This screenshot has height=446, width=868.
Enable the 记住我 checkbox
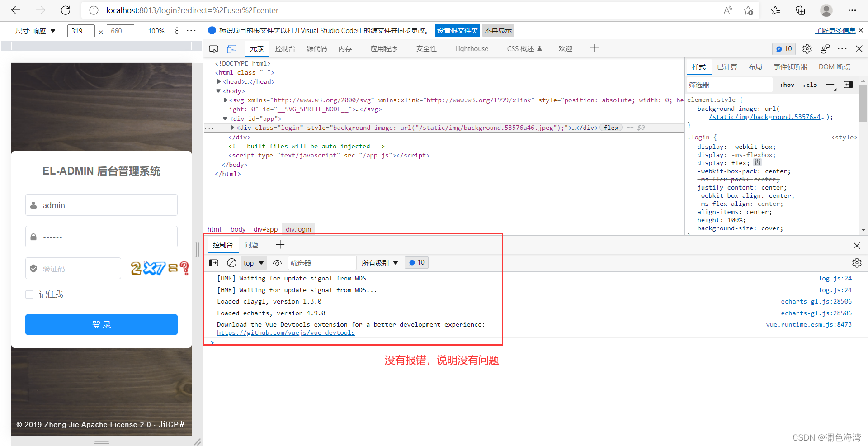click(29, 294)
